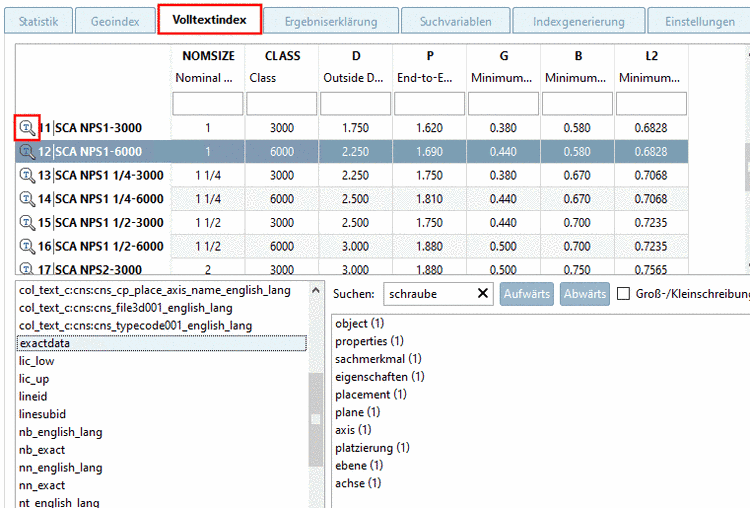The width and height of the screenshot is (750, 508).
Task: Open the Statistik tab
Action: pos(38,22)
